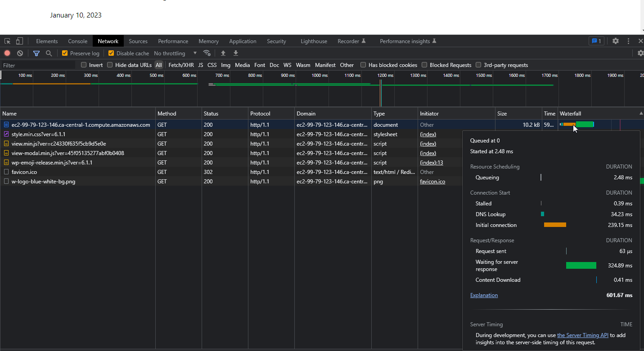Open the Server Timing API link
This screenshot has width=644, height=351.
coord(583,335)
